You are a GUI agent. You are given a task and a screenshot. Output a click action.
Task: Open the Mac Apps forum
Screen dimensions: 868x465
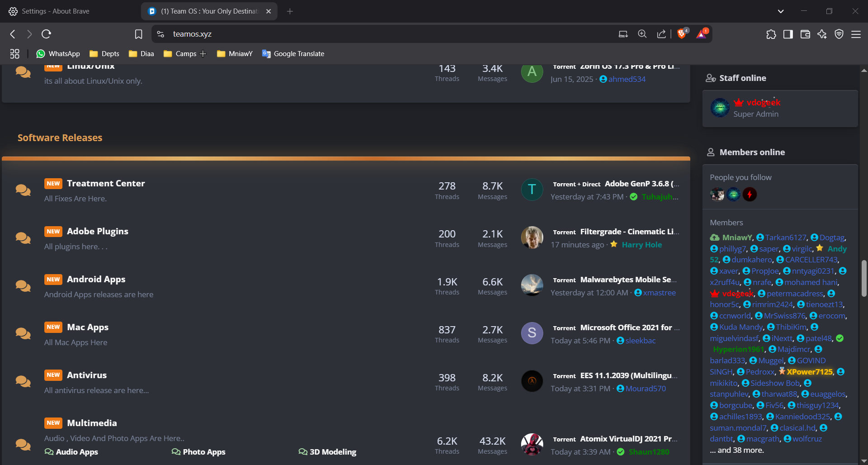(x=88, y=327)
